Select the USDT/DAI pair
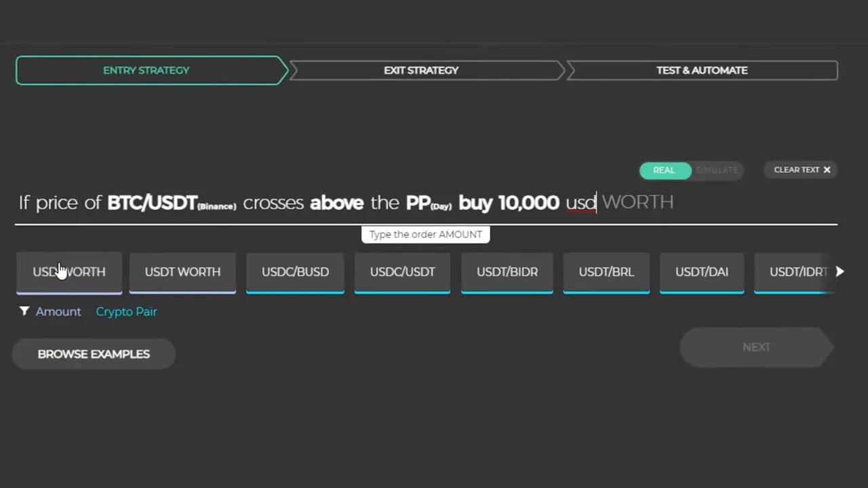Viewport: 868px width, 488px height. click(x=702, y=272)
